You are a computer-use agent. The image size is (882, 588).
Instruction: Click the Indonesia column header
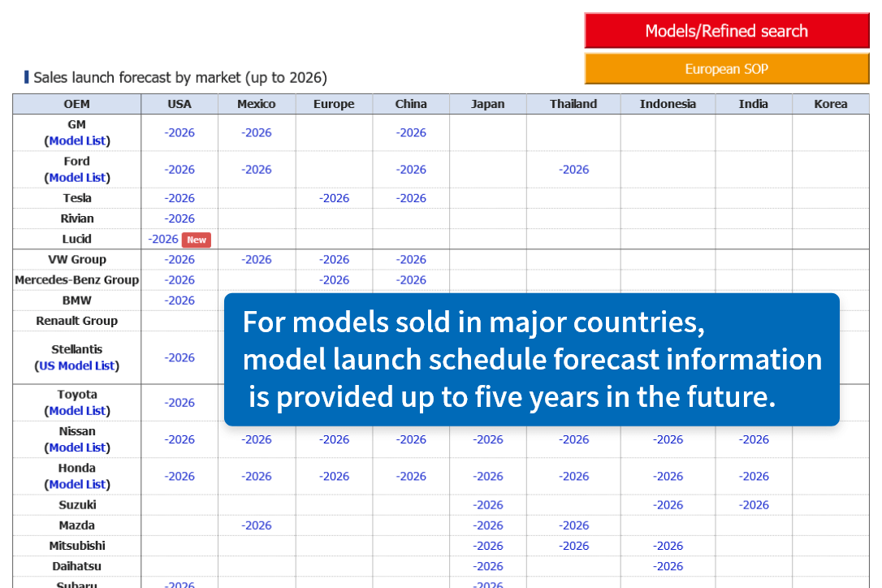tap(668, 104)
